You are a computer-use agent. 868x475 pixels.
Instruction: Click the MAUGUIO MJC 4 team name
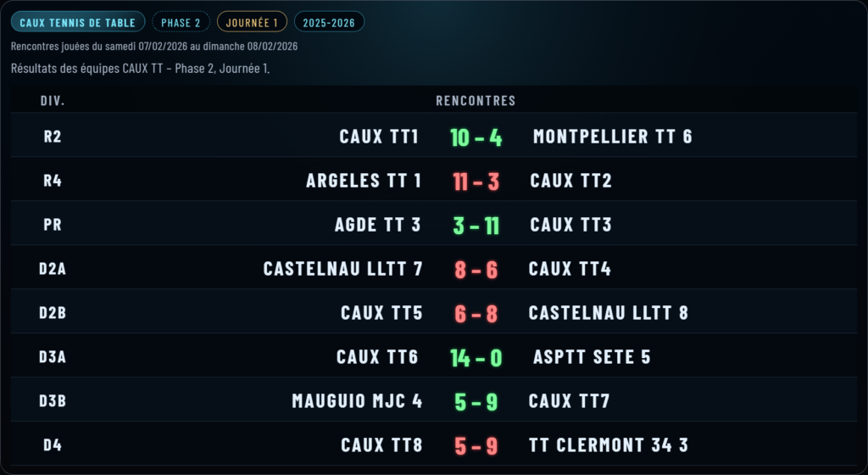pos(357,401)
